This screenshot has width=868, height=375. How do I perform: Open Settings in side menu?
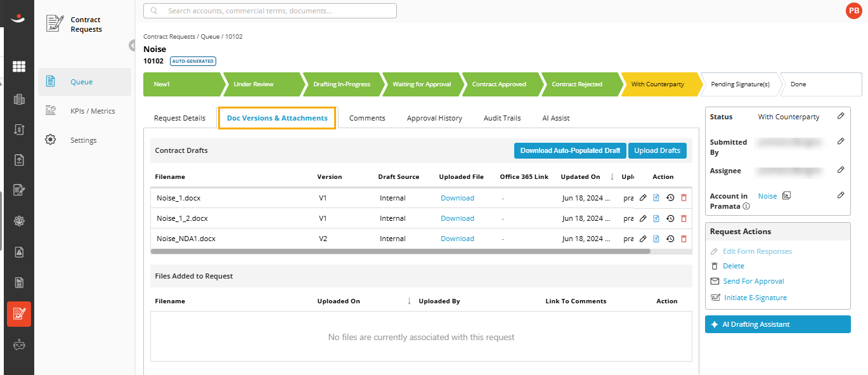tap(84, 140)
